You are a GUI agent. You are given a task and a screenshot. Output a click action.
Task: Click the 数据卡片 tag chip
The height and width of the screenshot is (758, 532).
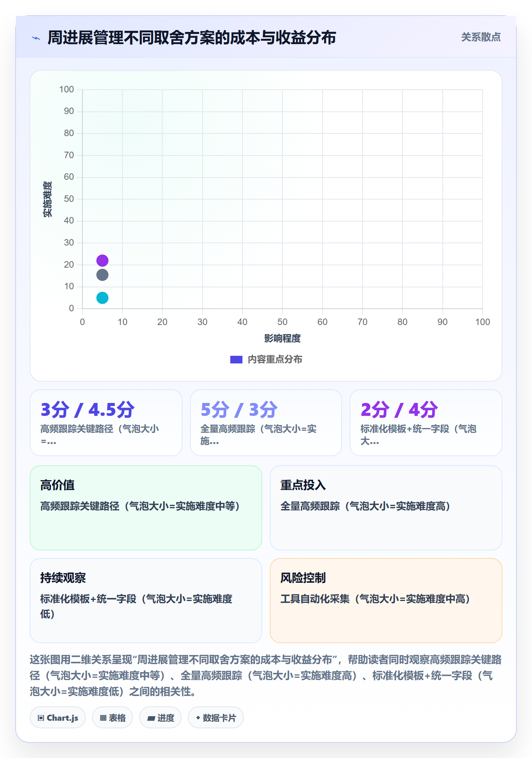point(216,717)
